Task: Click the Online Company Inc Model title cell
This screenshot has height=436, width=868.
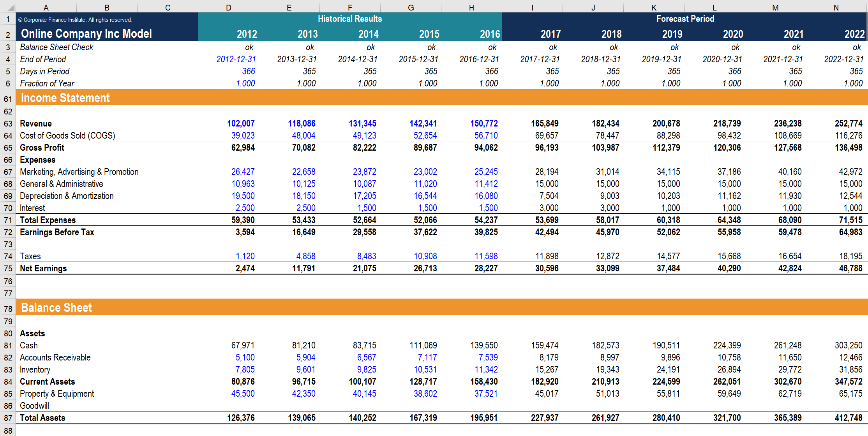Action: [x=86, y=34]
